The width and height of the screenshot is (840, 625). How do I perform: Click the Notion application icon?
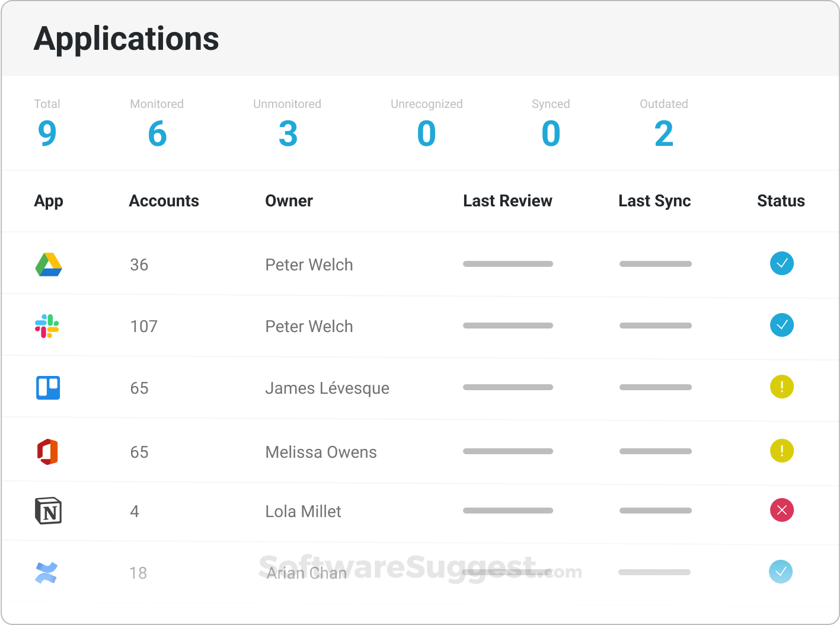[48, 511]
